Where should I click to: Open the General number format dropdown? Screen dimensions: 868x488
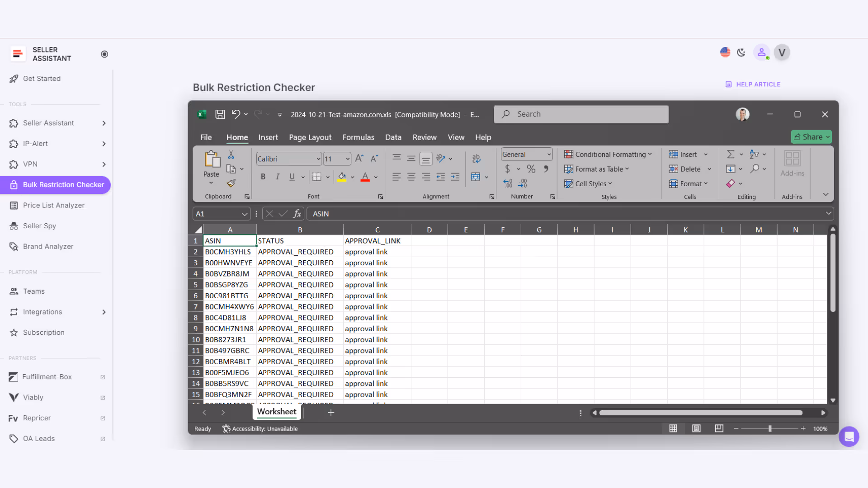pos(549,155)
